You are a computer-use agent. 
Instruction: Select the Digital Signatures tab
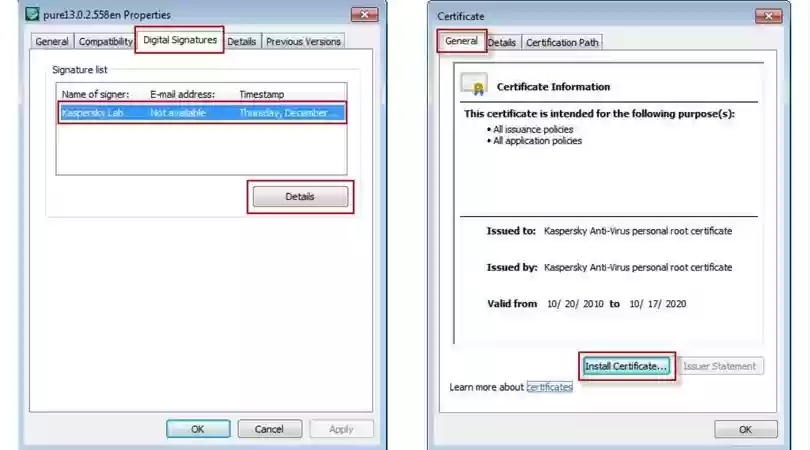tap(180, 40)
